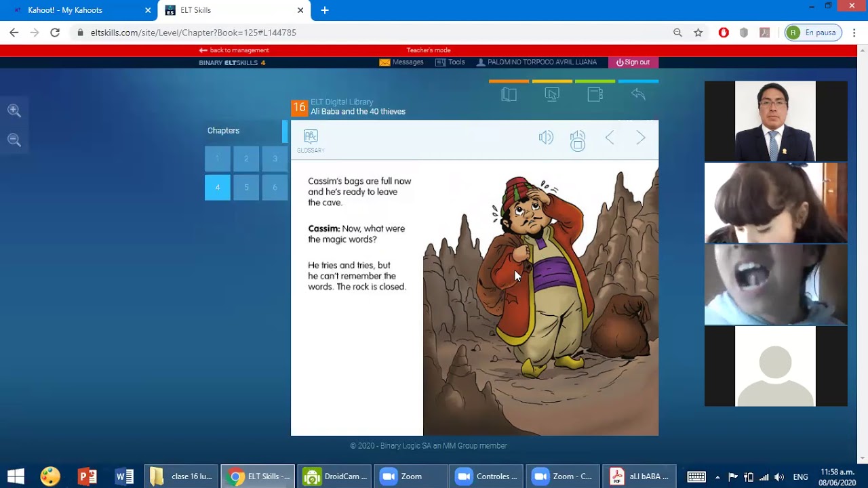Bookmark this page with the star icon

[698, 33]
